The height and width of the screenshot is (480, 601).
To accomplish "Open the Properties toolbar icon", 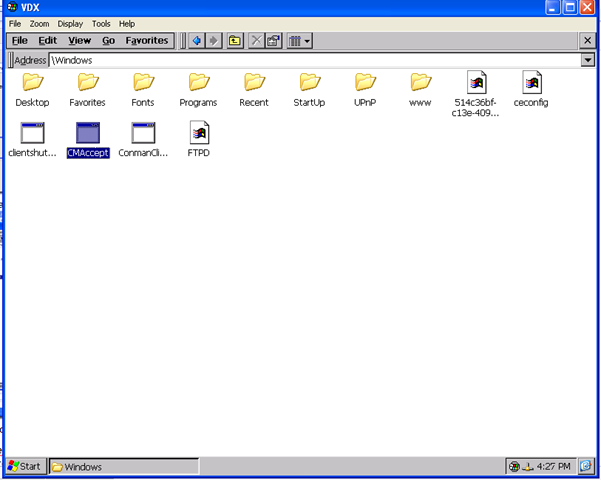I will tap(273, 41).
